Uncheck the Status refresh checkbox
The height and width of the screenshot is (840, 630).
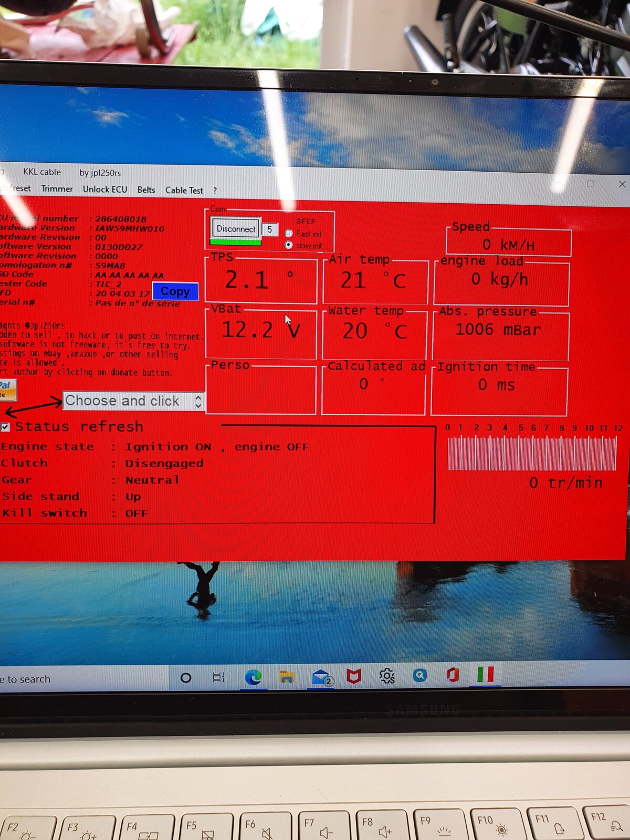pyautogui.click(x=5, y=427)
